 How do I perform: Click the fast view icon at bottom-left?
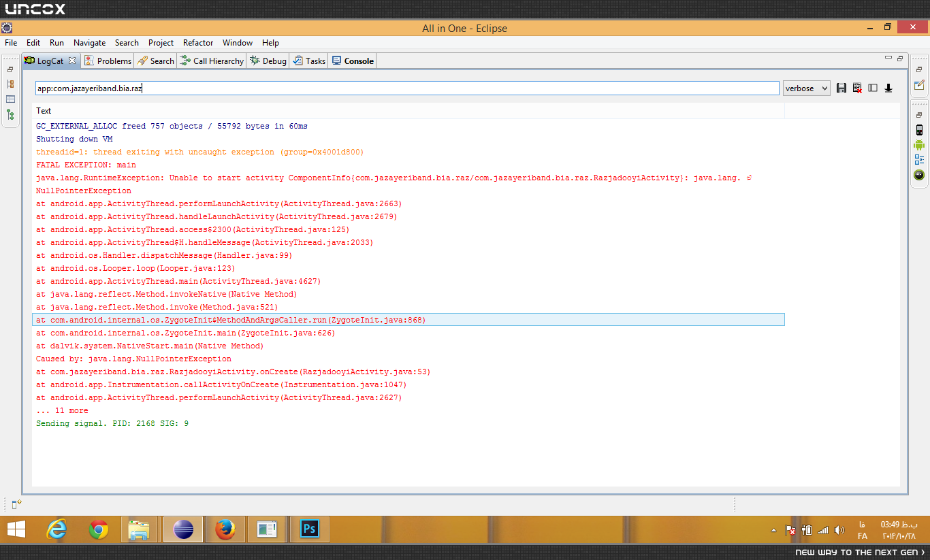click(x=16, y=504)
